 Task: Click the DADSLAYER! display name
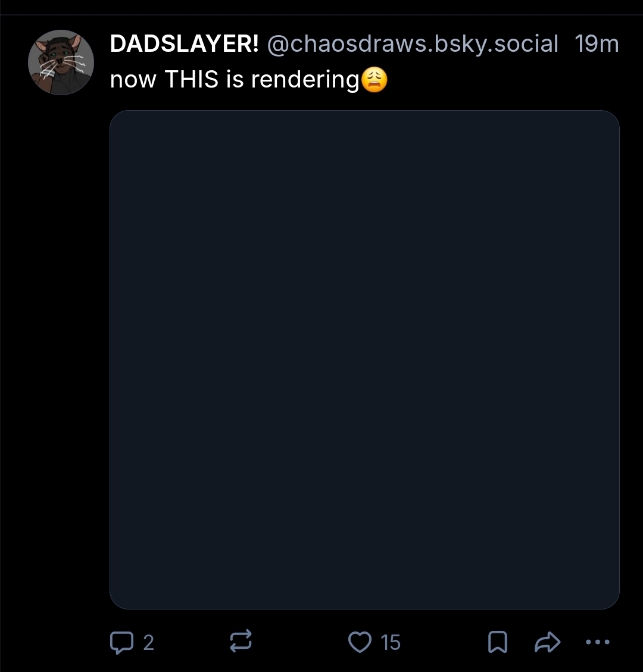pyautogui.click(x=184, y=44)
